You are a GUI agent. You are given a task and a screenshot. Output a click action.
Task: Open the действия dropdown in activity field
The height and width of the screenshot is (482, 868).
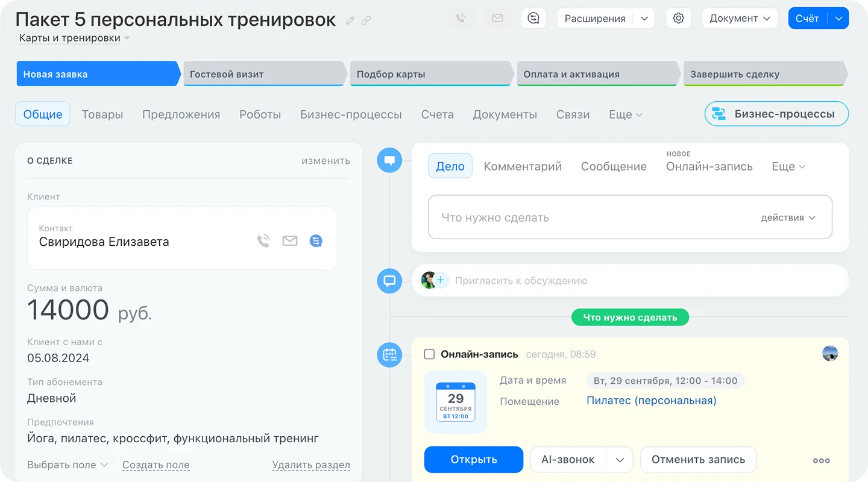coord(788,218)
